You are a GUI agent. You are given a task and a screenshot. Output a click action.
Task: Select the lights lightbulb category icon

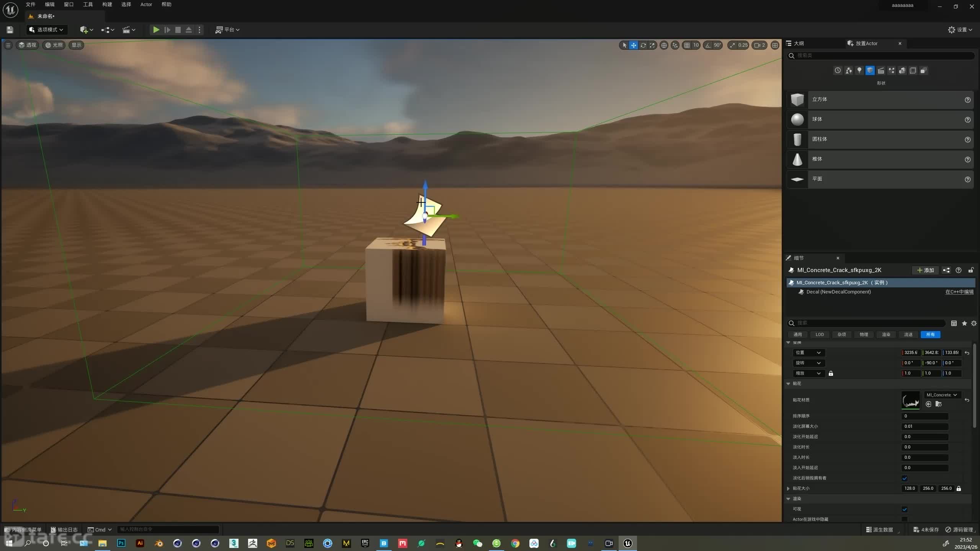click(859, 70)
